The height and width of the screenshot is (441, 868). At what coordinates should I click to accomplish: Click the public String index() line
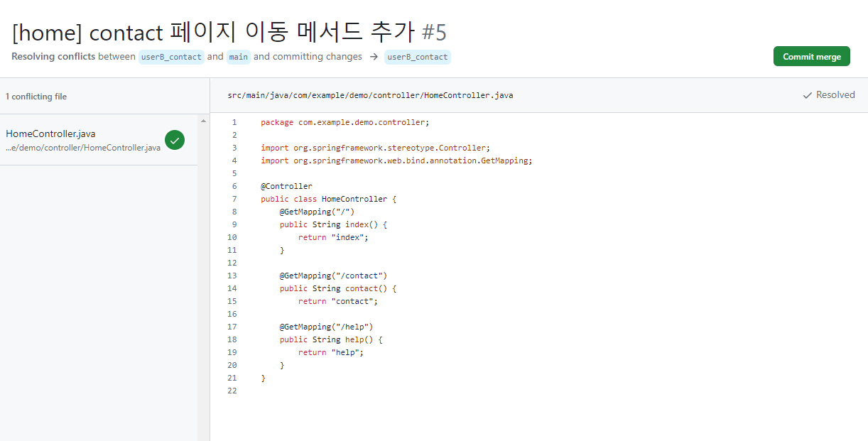[x=333, y=224]
